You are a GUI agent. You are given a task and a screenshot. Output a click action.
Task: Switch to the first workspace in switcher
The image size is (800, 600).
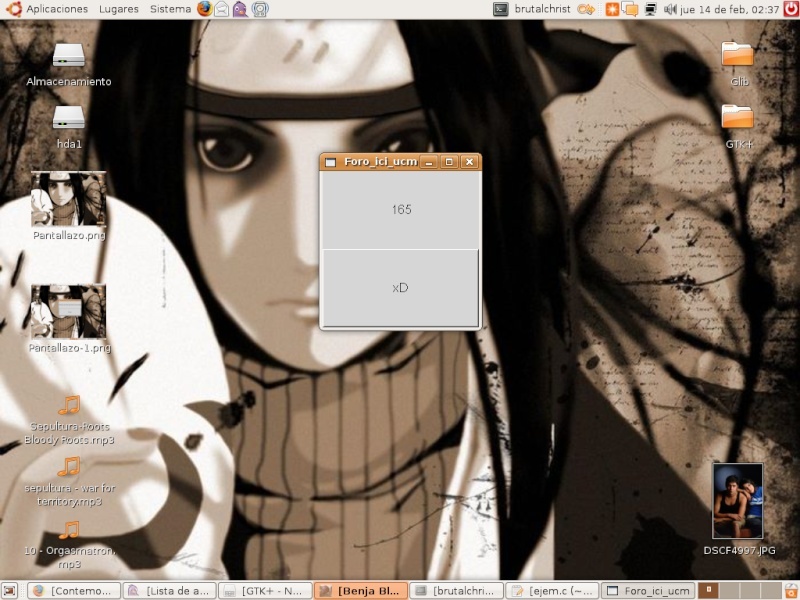click(x=708, y=591)
